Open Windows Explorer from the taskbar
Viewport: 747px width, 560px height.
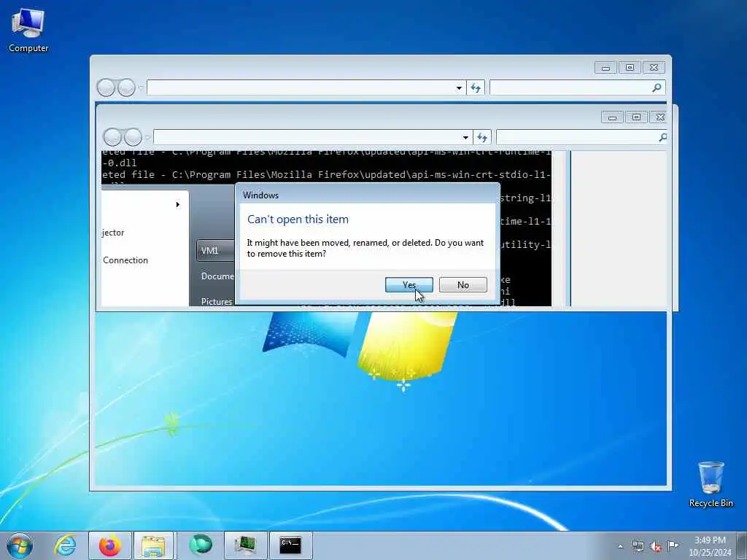155,545
